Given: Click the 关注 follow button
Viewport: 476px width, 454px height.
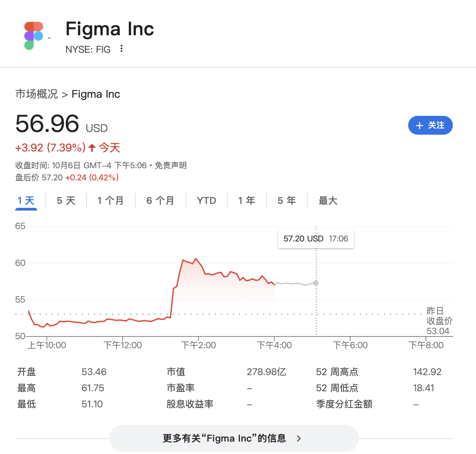Looking at the screenshot, I should [431, 125].
